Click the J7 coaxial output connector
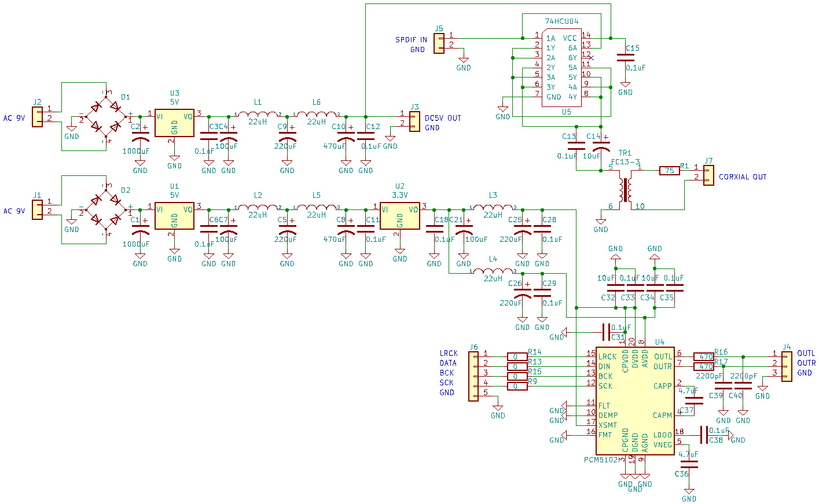 (x=708, y=175)
